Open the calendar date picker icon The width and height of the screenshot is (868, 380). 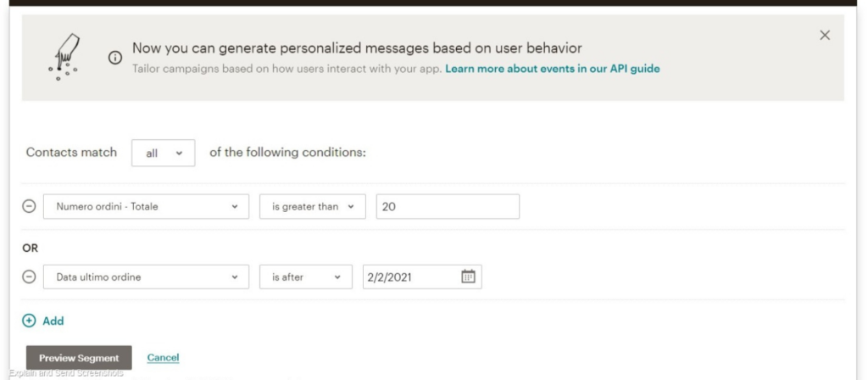coord(468,277)
